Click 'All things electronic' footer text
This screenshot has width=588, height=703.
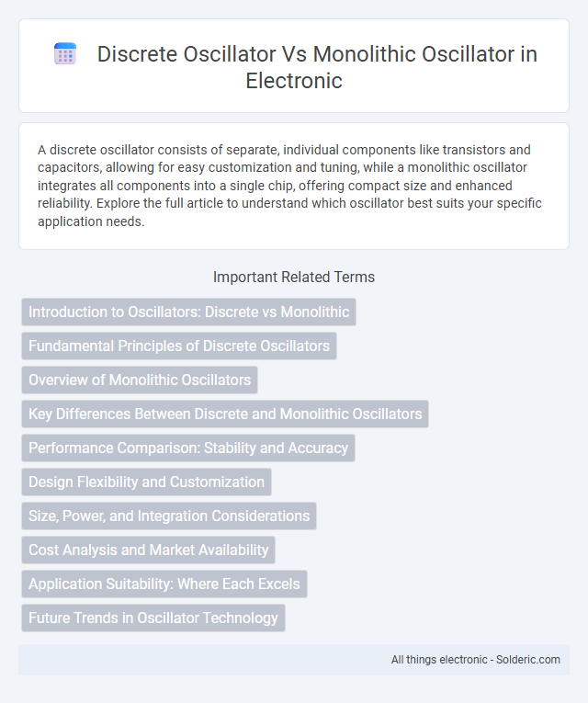tap(439, 660)
